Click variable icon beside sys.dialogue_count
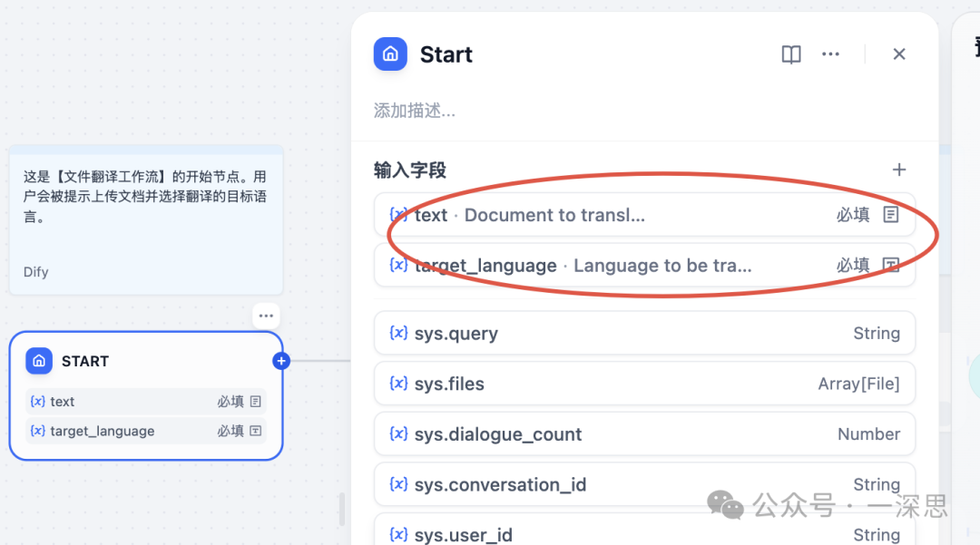The height and width of the screenshot is (545, 980). pyautogui.click(x=398, y=433)
